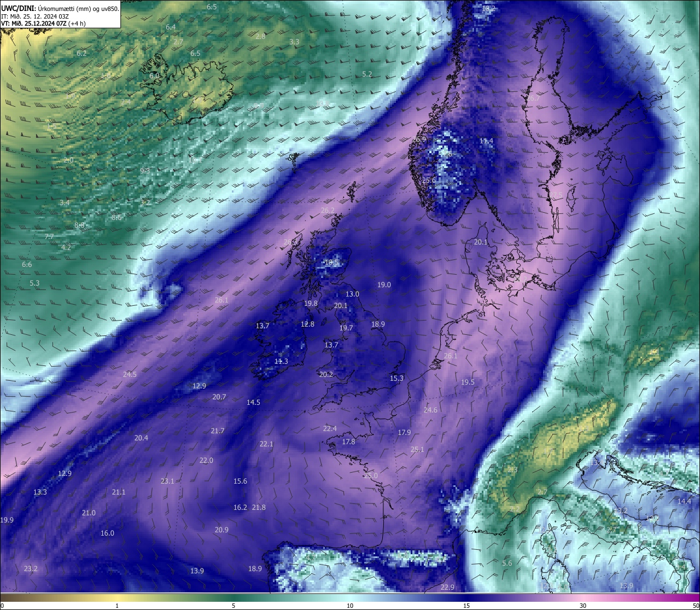Click the 1 tick on the color scale
The image size is (700, 610).
(x=117, y=605)
